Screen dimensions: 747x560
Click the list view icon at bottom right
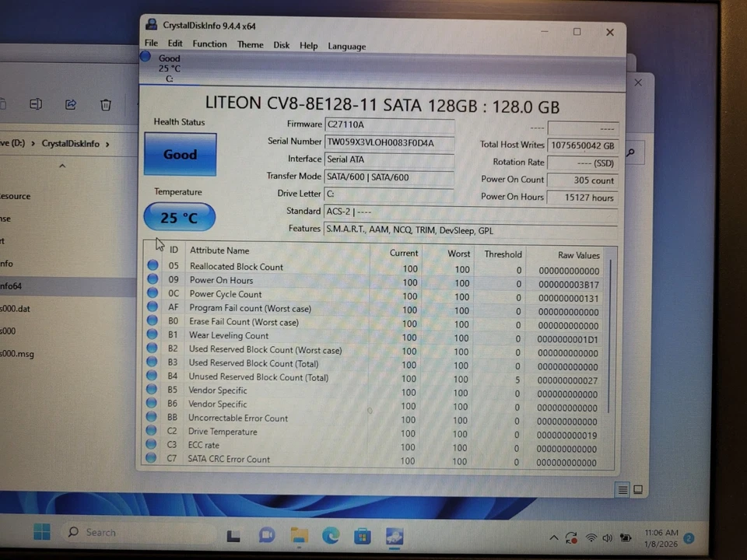(x=622, y=489)
